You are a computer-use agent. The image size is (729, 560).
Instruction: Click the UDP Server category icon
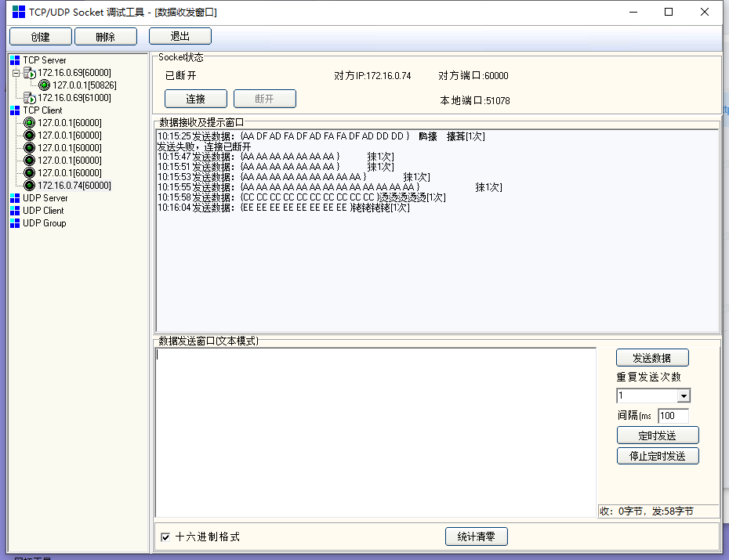click(15, 198)
